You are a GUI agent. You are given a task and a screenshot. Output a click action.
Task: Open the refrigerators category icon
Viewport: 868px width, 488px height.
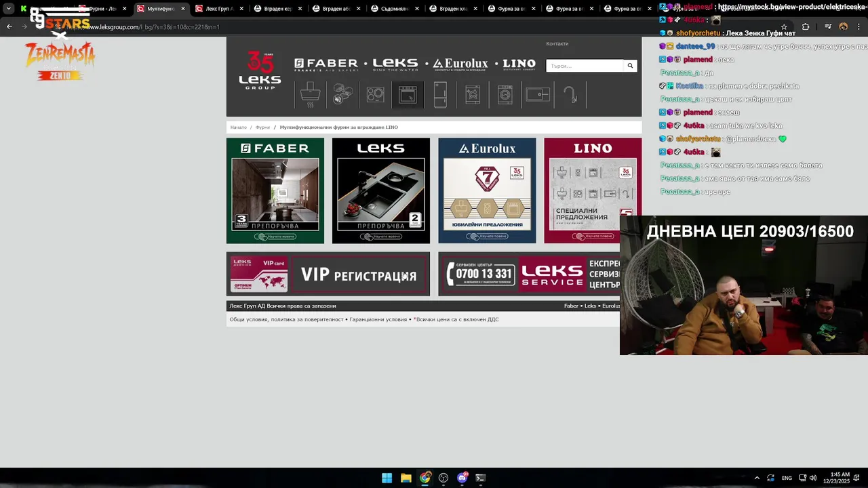pyautogui.click(x=440, y=95)
